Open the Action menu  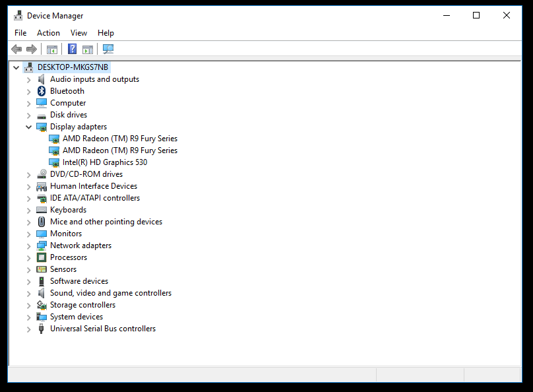48,33
